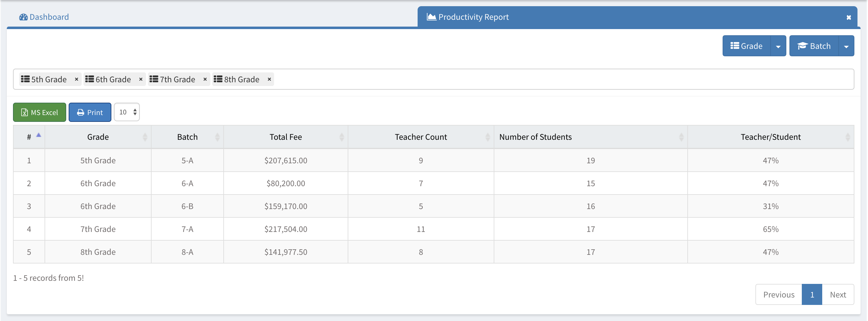Sort by Teacher/Student ratio arrows
Image resolution: width=868 pixels, height=321 pixels.
[x=848, y=137]
